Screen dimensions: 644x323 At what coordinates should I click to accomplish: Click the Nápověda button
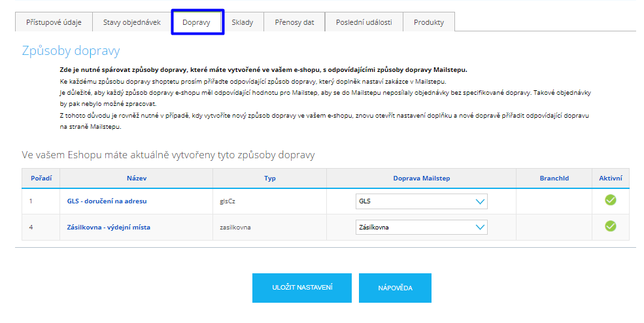(395, 288)
